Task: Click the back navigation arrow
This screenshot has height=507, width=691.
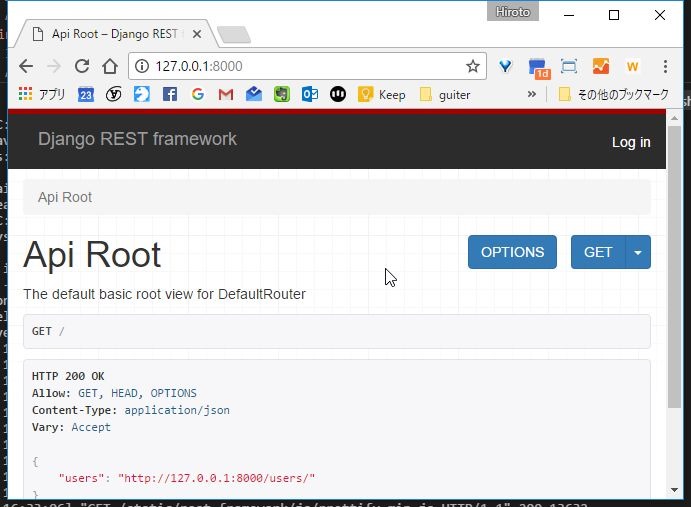Action: 26,66
